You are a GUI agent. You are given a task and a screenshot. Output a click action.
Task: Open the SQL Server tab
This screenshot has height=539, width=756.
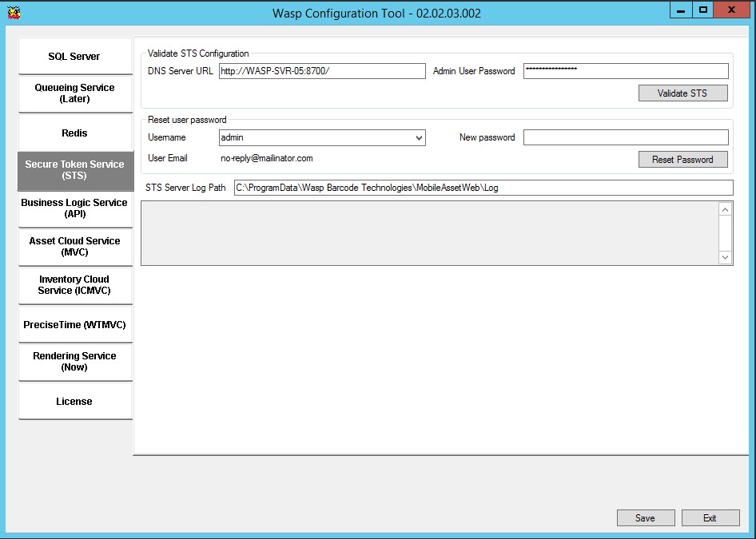(x=74, y=57)
